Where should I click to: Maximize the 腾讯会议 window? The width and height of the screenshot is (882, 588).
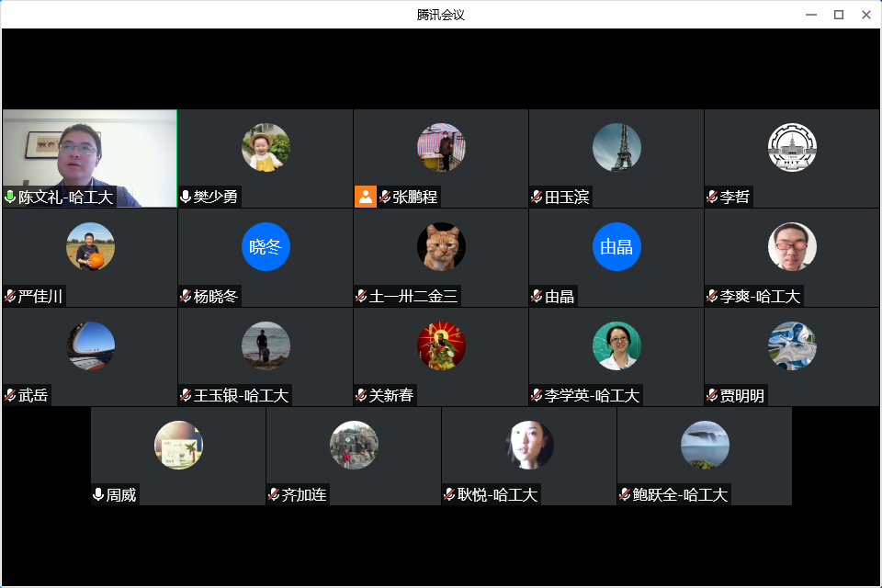(838, 15)
